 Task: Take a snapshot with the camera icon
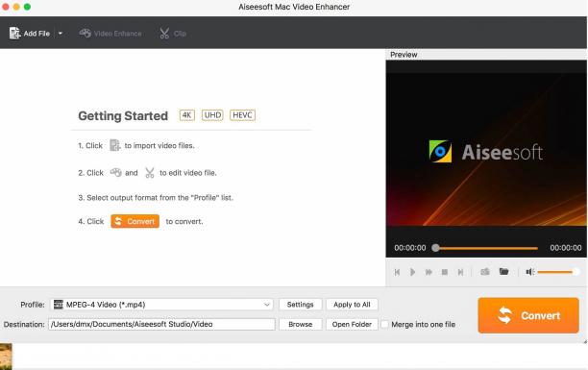tap(485, 272)
